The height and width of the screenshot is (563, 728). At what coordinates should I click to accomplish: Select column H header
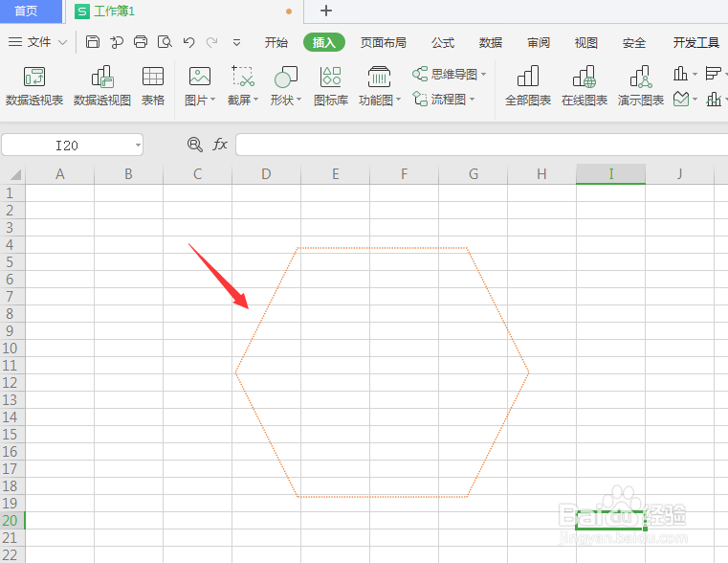coord(541,174)
